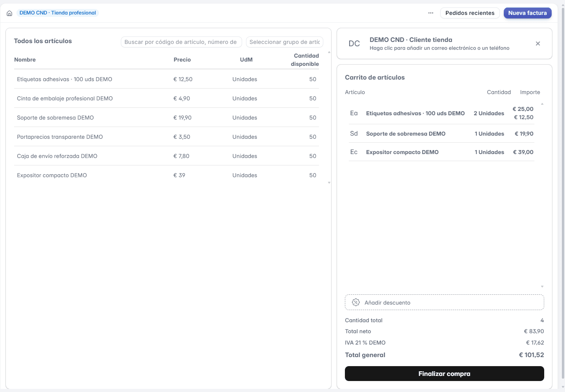This screenshot has height=392, width=565.
Task: Create a Nueva factura
Action: pyautogui.click(x=528, y=13)
